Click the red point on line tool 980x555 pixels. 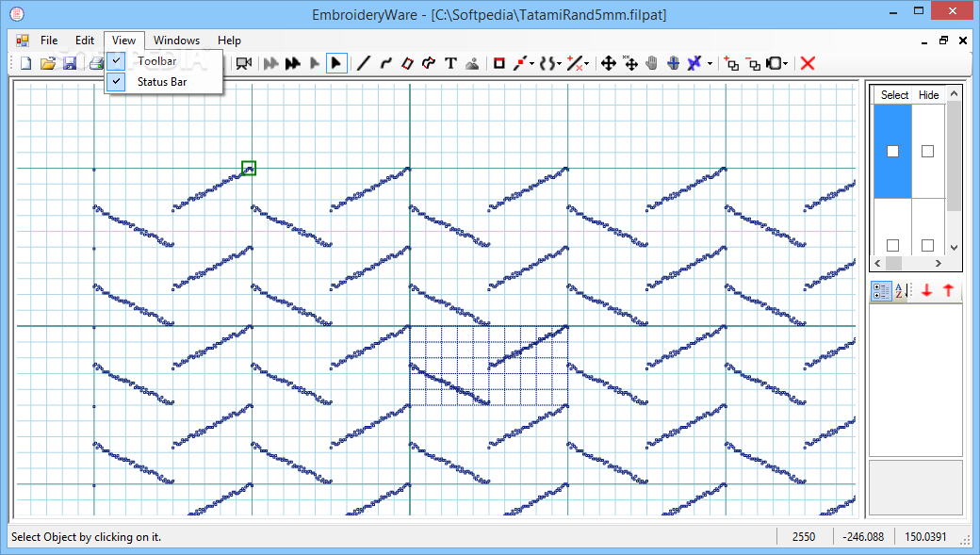pyautogui.click(x=519, y=63)
